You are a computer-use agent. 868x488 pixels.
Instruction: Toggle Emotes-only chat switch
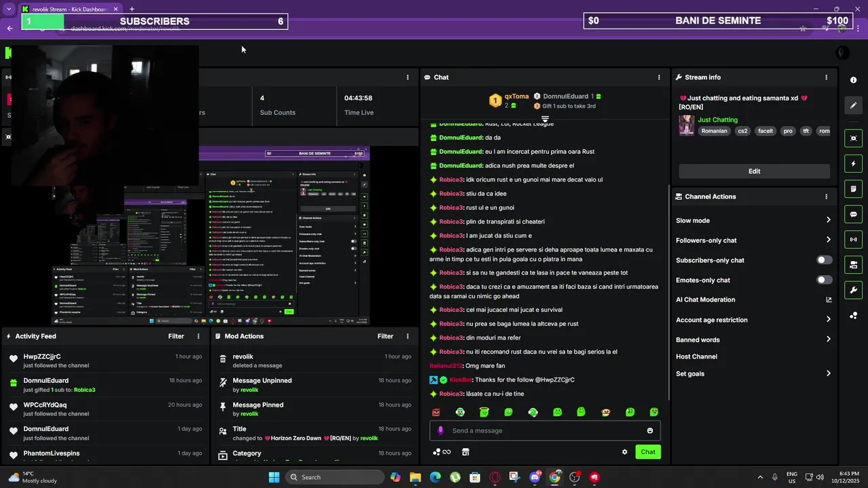click(824, 280)
